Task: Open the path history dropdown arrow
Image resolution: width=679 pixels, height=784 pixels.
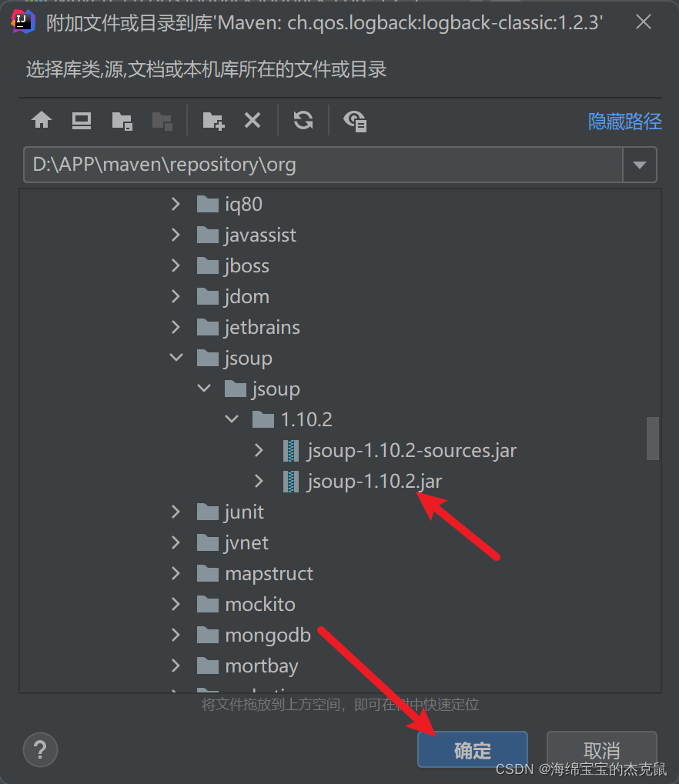Action: [641, 165]
